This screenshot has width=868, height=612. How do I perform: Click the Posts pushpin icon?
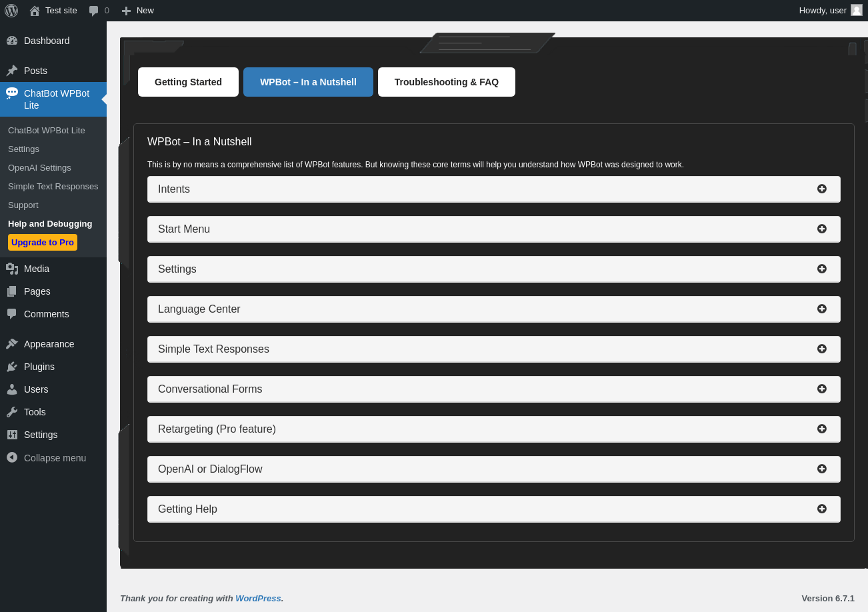(12, 71)
